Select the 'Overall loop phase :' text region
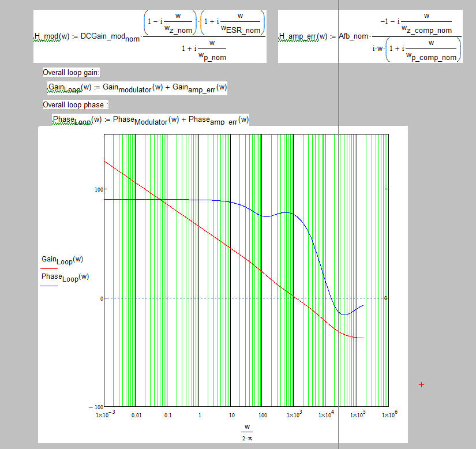 click(x=75, y=104)
